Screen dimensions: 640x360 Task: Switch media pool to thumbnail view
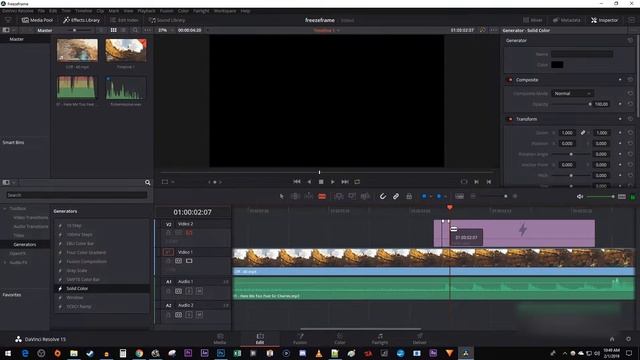pos(113,30)
